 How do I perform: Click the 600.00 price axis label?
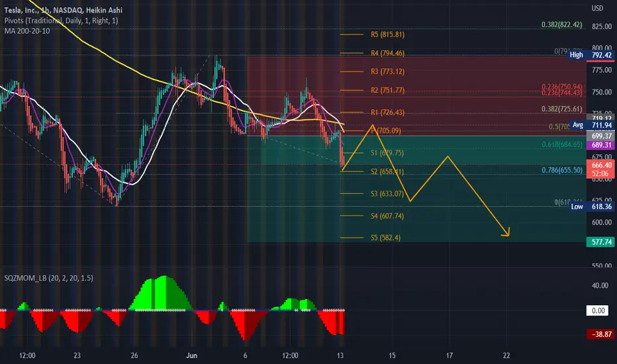click(602, 222)
